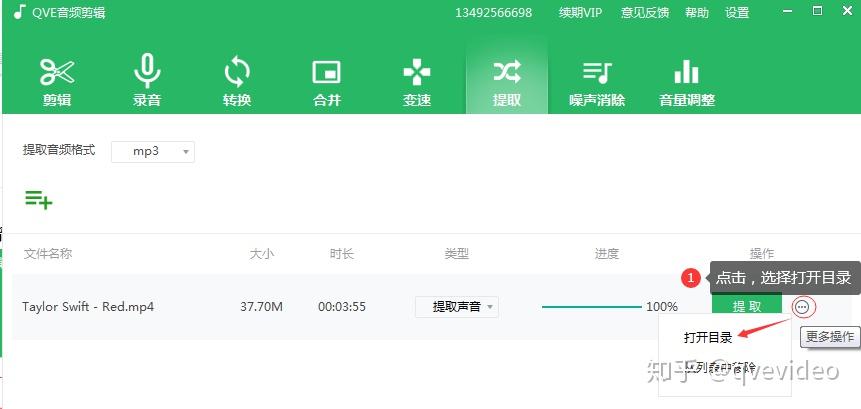Click the extraction progress bar
The width and height of the screenshot is (861, 409).
[591, 307]
